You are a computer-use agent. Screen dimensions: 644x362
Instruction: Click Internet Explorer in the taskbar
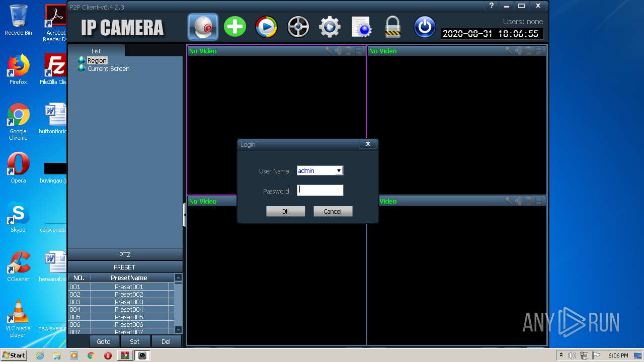(40, 355)
